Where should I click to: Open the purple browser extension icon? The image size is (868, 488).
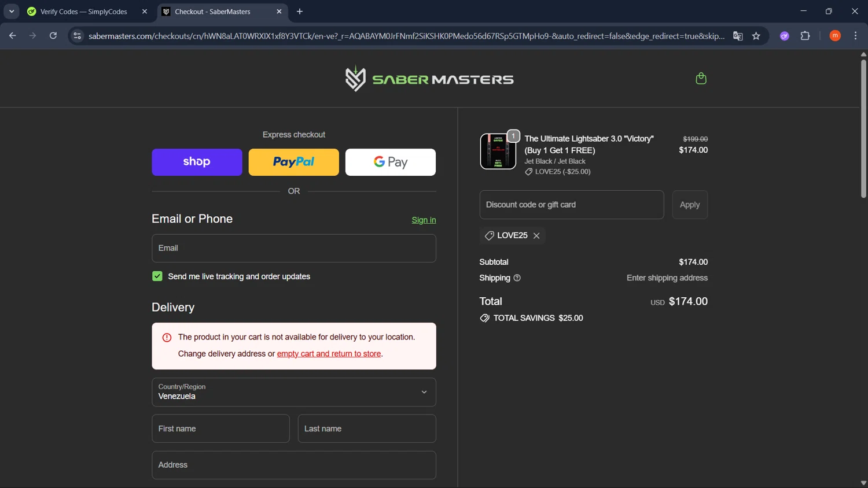(x=785, y=36)
